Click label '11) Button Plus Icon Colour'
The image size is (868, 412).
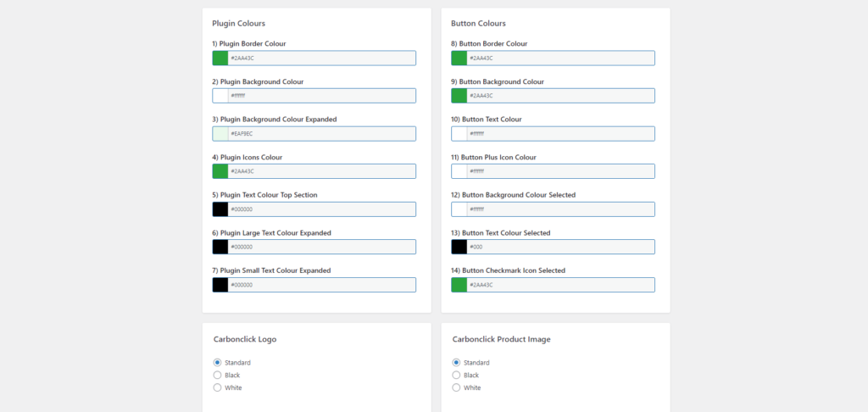click(x=494, y=158)
